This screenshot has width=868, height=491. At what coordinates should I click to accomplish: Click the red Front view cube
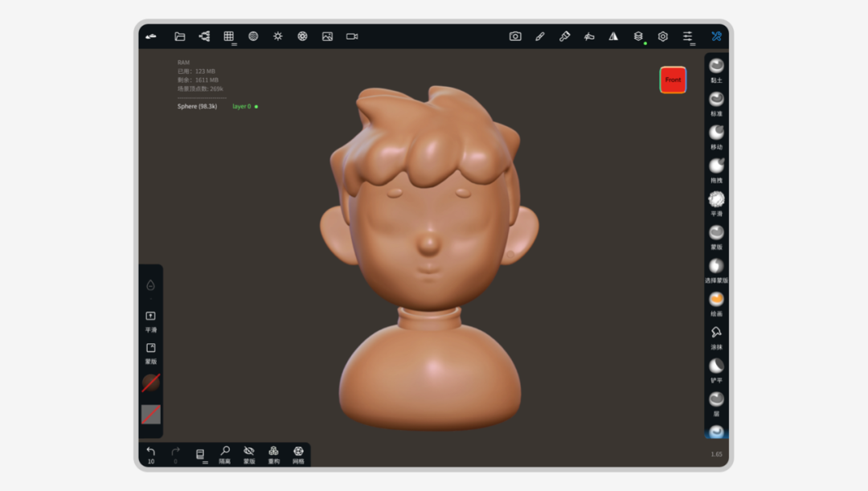[x=673, y=80]
